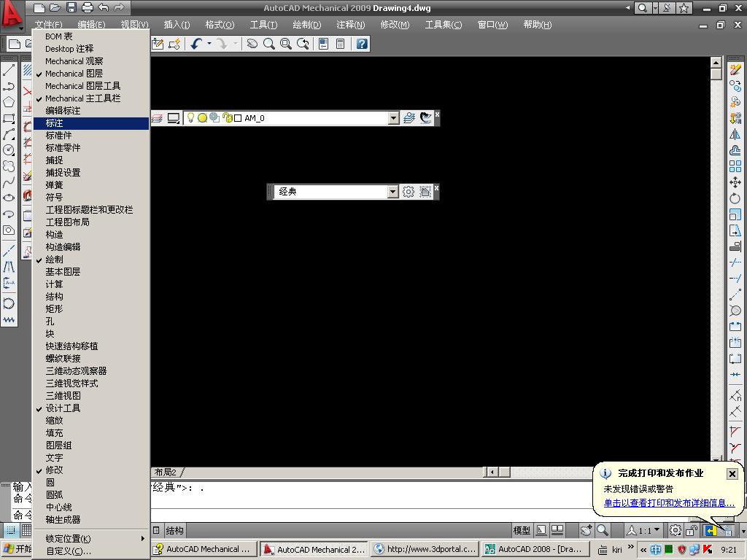Screen dimensions: 747x560
Task: Click the workspace settings gear icon
Action: coord(409,192)
